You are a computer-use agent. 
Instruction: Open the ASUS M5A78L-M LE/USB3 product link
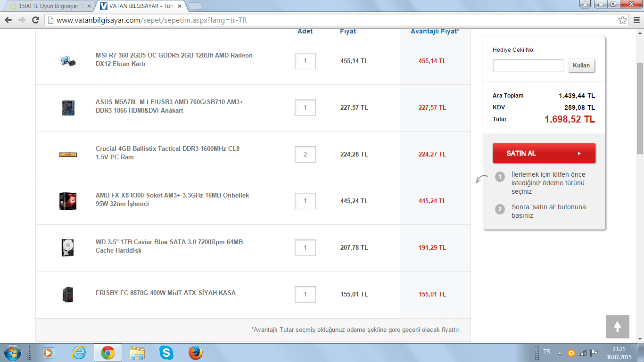point(169,106)
